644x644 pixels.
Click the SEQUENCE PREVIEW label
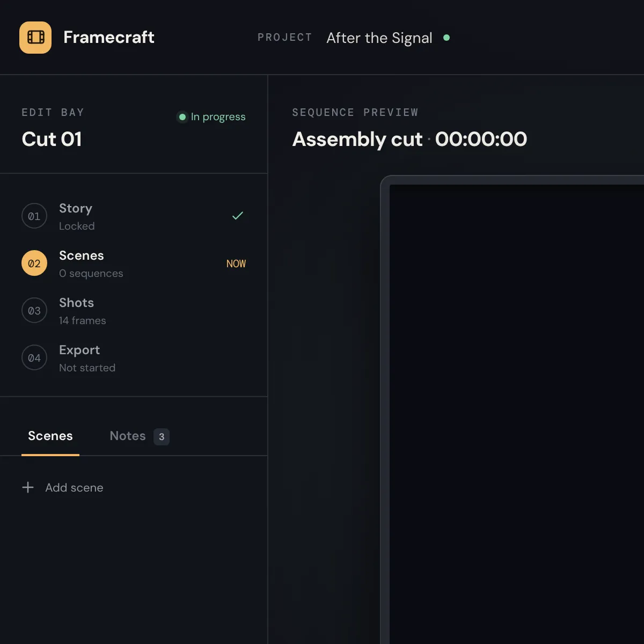tap(355, 112)
